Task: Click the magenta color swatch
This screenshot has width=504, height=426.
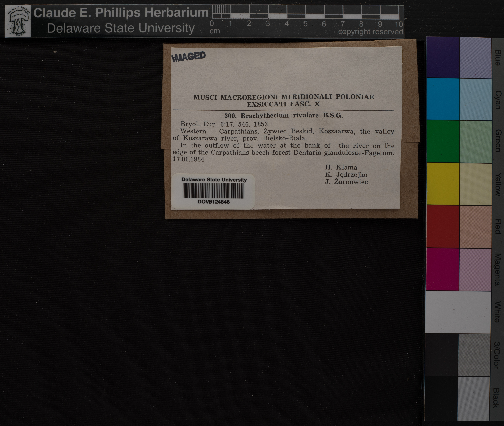Action: (442, 269)
